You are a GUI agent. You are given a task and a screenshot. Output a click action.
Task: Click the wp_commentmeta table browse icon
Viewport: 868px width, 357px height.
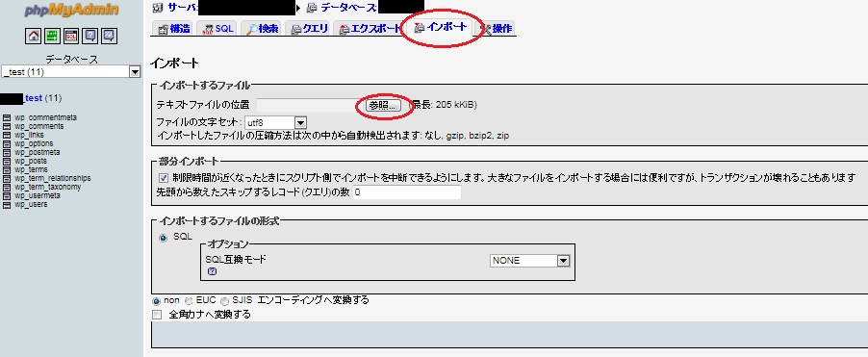click(7, 118)
